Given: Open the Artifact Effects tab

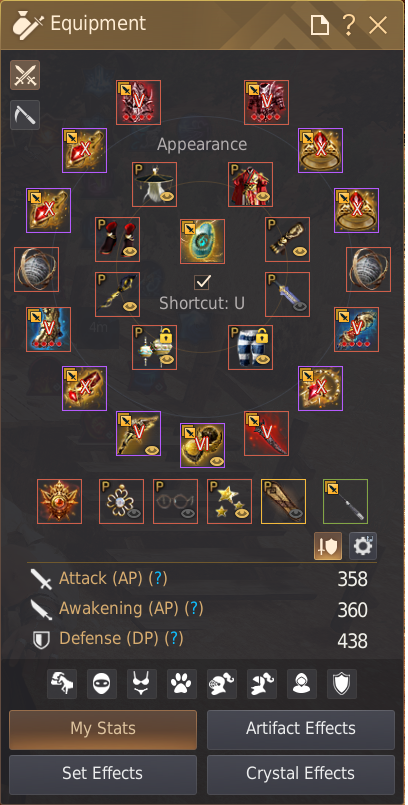Looking at the screenshot, I should (x=301, y=730).
